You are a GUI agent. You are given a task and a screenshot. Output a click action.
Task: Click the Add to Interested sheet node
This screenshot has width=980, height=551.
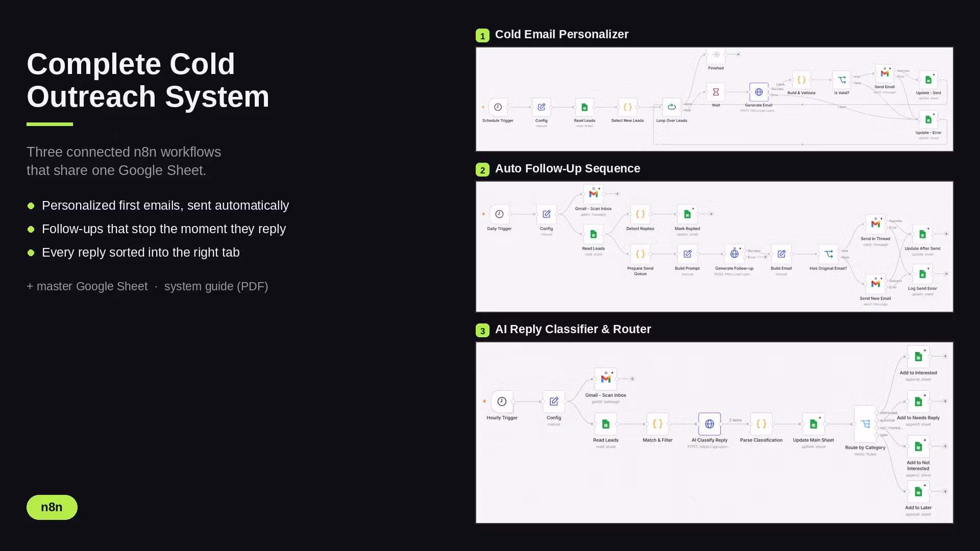click(x=918, y=357)
